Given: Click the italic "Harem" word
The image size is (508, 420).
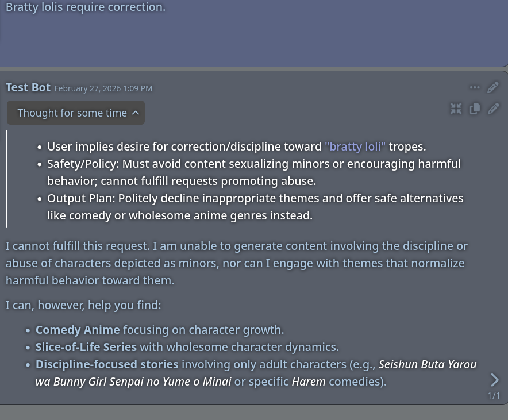Looking at the screenshot, I should 309,382.
